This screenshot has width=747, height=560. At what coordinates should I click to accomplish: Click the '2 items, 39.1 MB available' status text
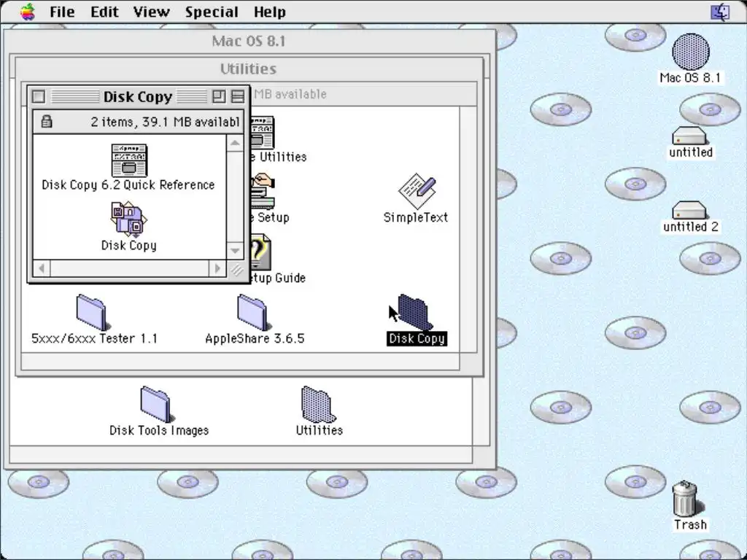[165, 122]
